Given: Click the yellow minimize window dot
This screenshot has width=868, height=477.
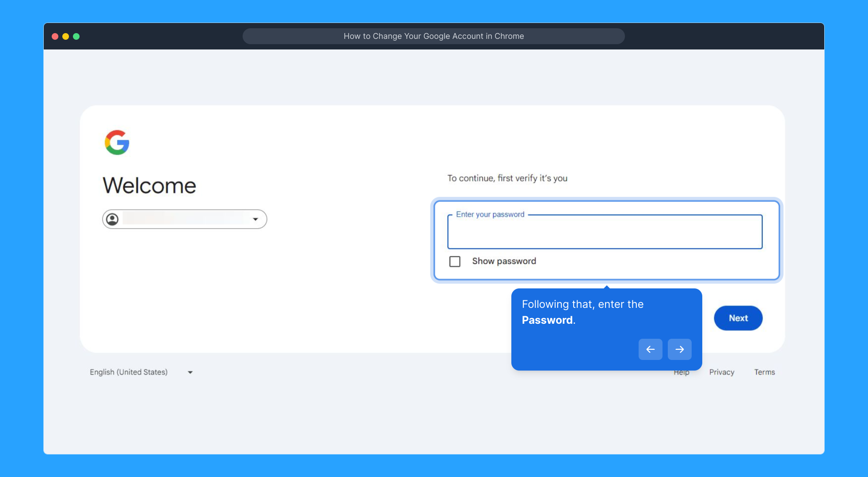Looking at the screenshot, I should click(x=66, y=36).
